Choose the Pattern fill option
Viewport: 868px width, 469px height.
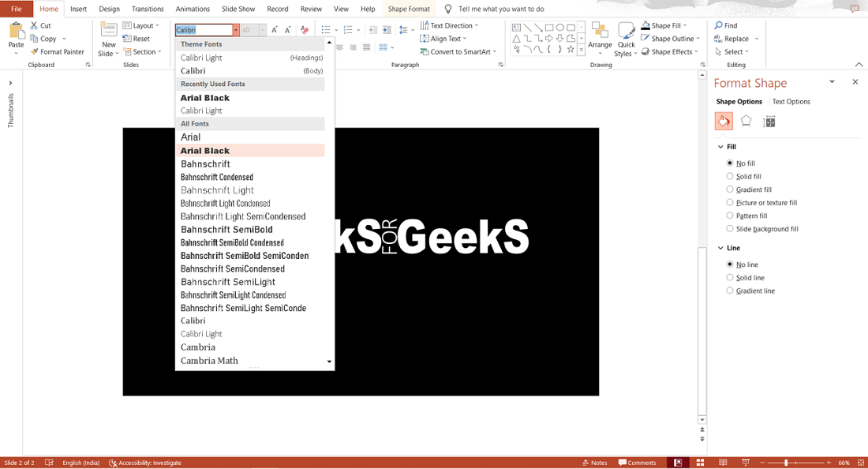tap(730, 216)
